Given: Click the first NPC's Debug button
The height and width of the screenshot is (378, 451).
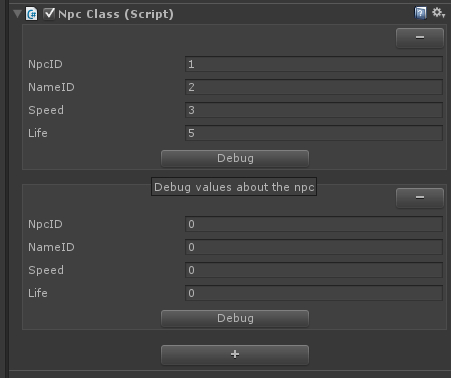Looking at the screenshot, I should click(x=235, y=158).
